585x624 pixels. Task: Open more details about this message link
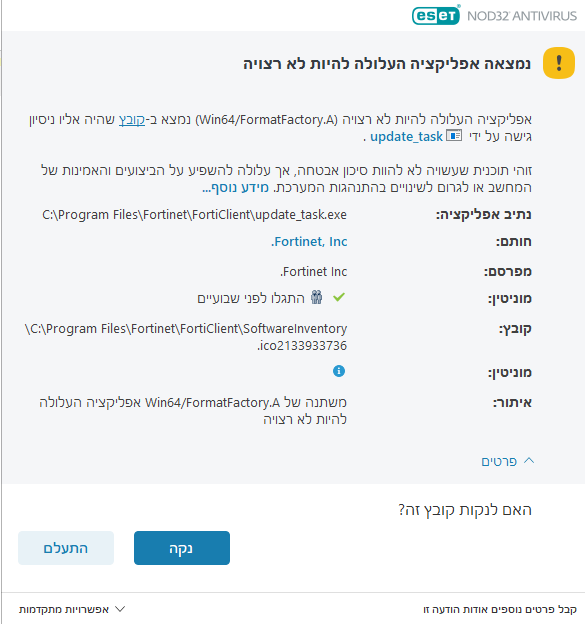[500, 609]
